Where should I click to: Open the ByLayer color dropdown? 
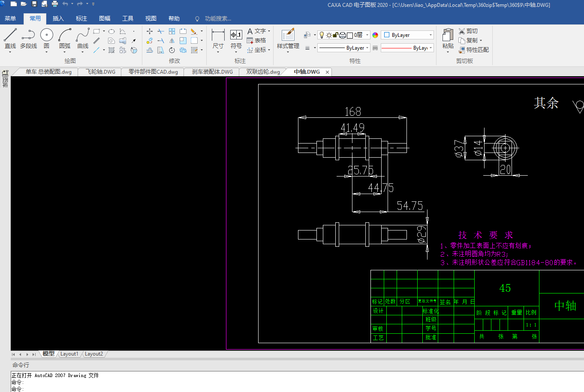click(x=407, y=35)
